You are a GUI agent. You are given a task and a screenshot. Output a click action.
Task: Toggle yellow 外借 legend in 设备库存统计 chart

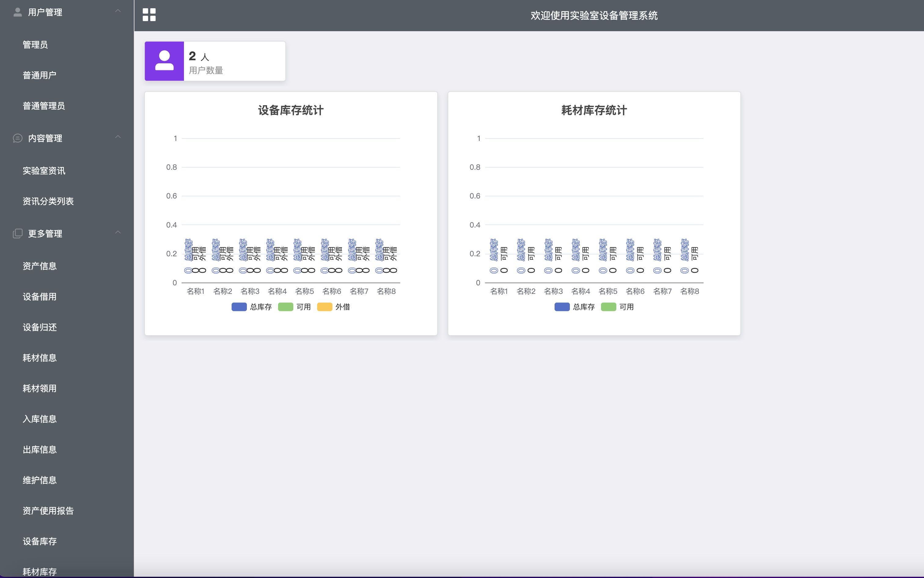334,307
